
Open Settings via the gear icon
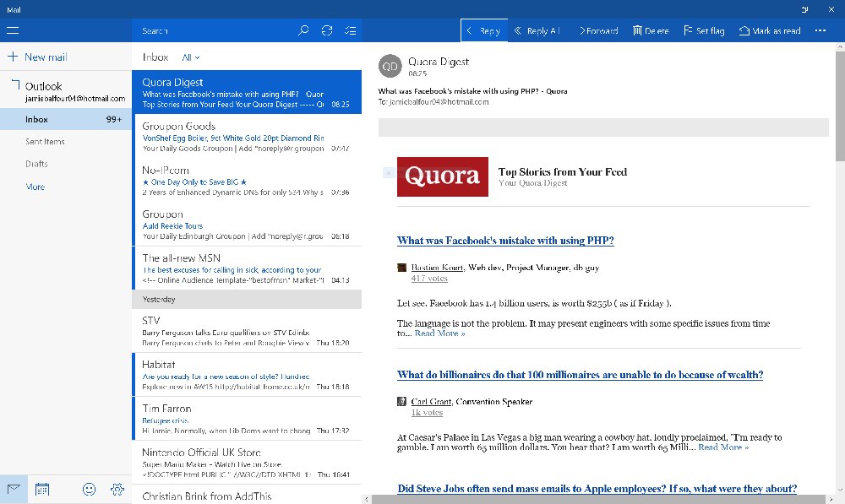pyautogui.click(x=117, y=489)
